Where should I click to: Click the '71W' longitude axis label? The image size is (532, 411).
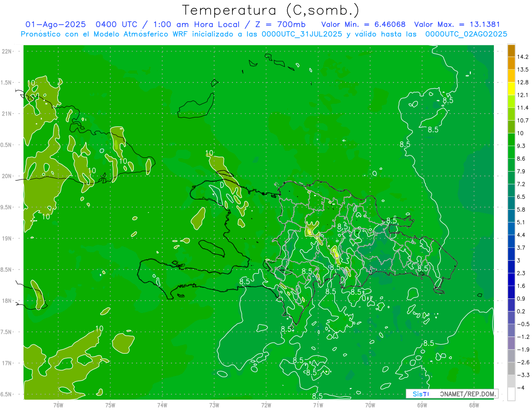pyautogui.click(x=318, y=405)
